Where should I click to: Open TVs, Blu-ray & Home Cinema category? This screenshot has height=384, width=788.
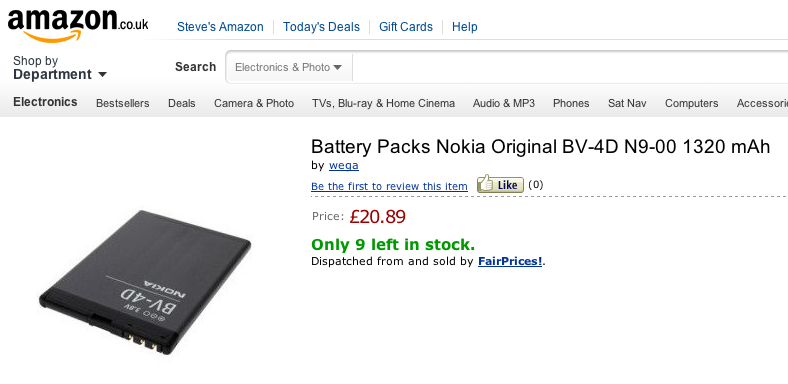click(383, 103)
